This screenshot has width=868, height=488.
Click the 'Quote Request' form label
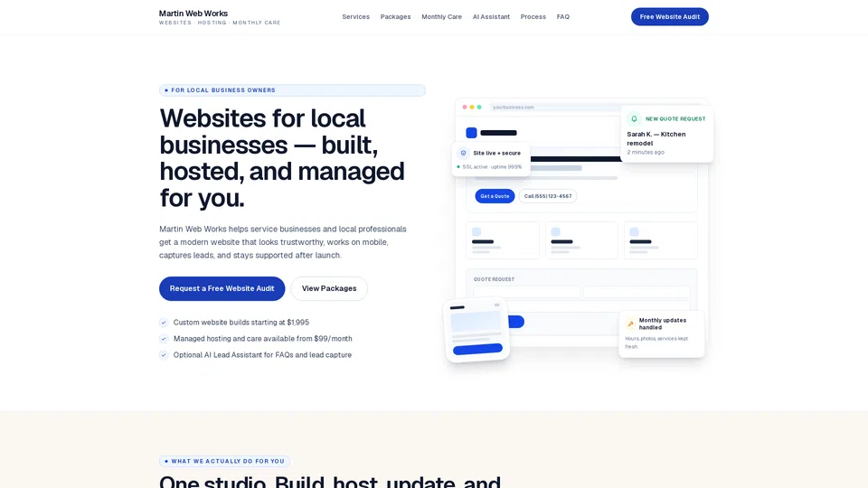coord(494,279)
